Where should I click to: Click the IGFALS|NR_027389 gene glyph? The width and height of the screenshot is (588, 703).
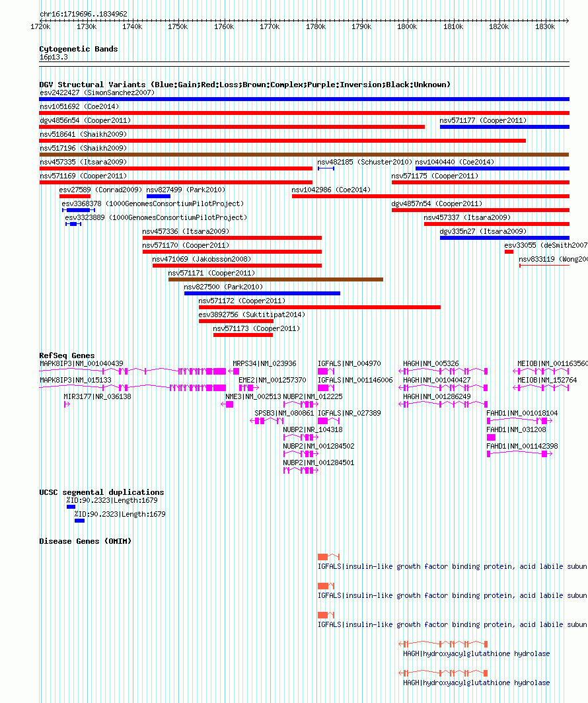(328, 421)
